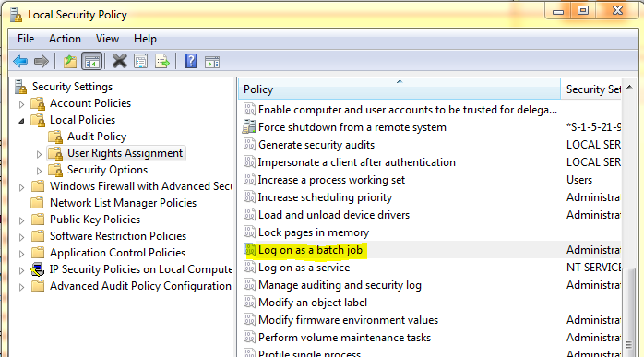The image size is (644, 357).
Task: Click the '*S-1-5-21' security setting value
Action: tap(593, 127)
